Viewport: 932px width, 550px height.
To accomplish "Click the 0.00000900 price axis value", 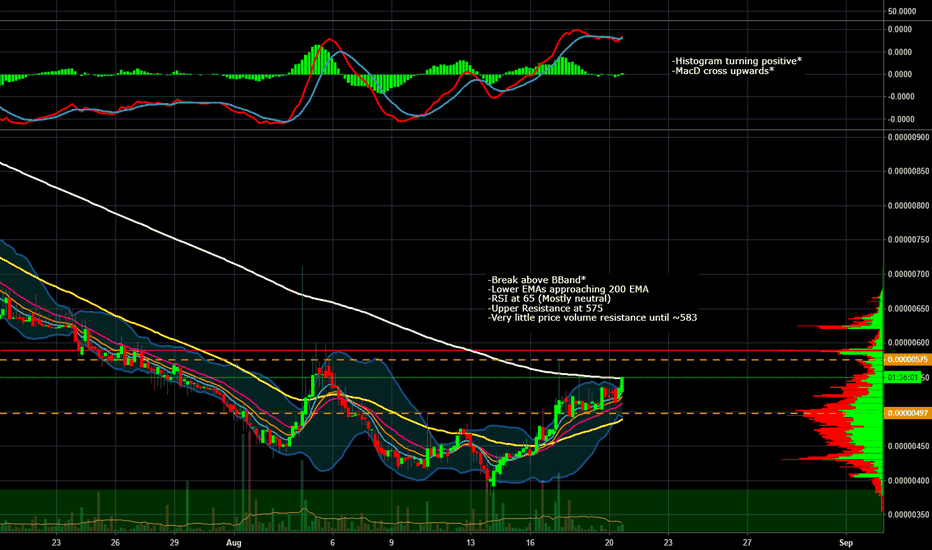I will [908, 137].
